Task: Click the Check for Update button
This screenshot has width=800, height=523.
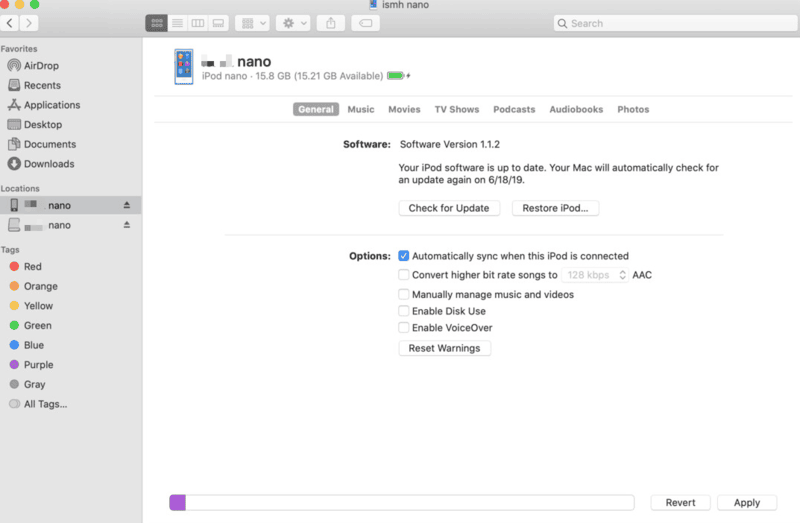Action: pyautogui.click(x=449, y=208)
